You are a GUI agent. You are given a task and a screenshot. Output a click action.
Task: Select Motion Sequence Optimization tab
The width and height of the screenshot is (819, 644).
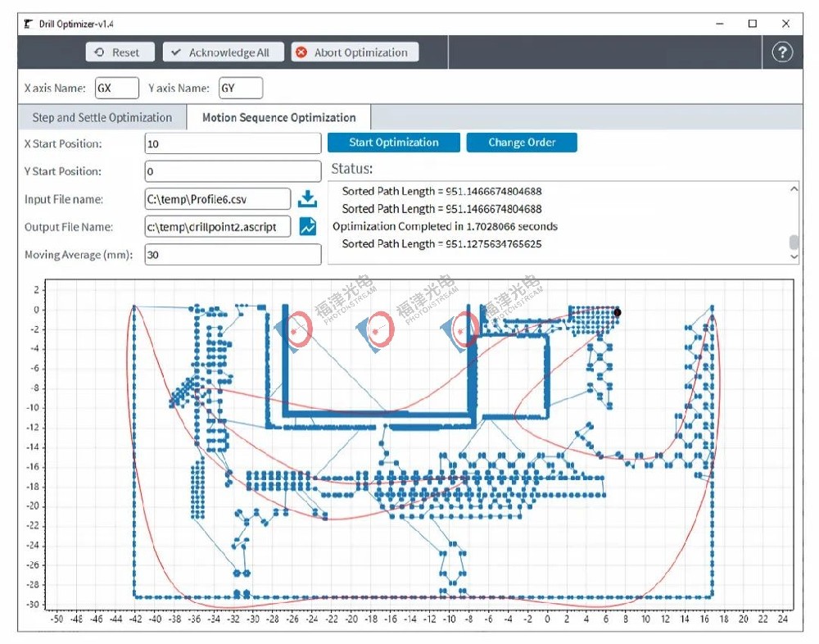tap(279, 118)
